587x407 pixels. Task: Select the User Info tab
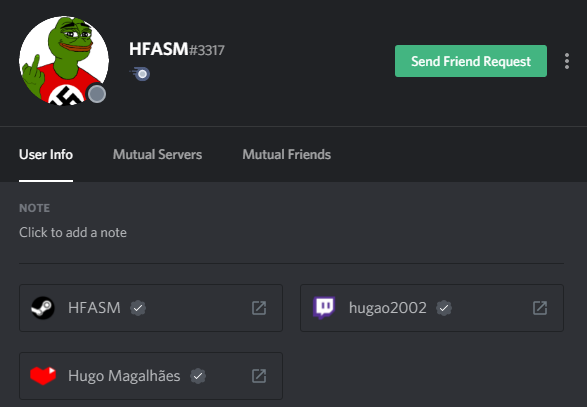pos(46,155)
